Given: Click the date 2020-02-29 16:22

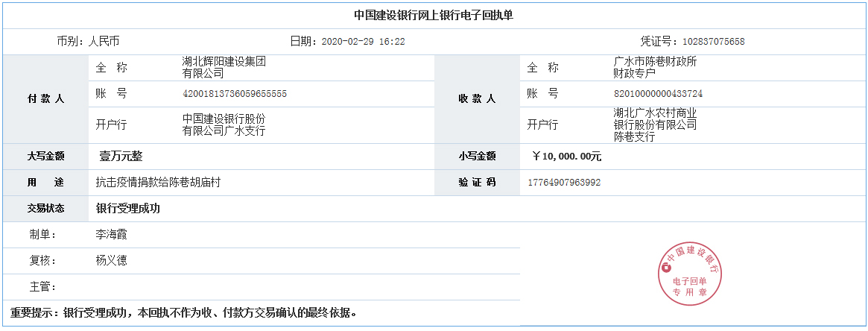Looking at the screenshot, I should click(x=363, y=42).
